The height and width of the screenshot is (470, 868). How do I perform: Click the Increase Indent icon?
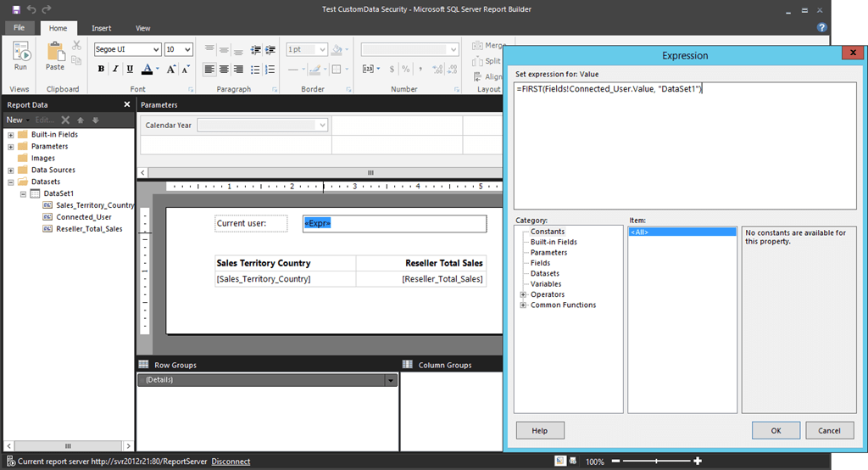(x=270, y=50)
